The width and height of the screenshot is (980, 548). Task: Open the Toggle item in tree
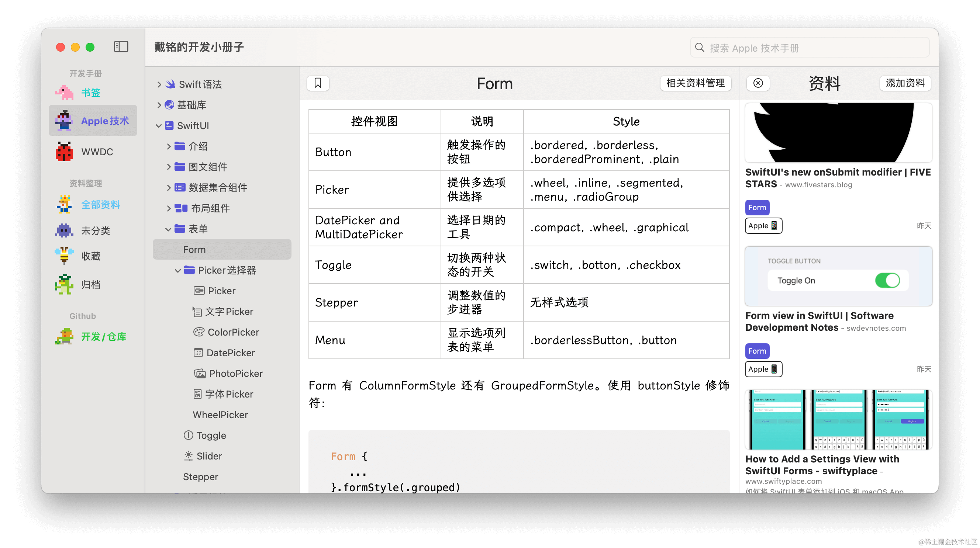point(210,436)
